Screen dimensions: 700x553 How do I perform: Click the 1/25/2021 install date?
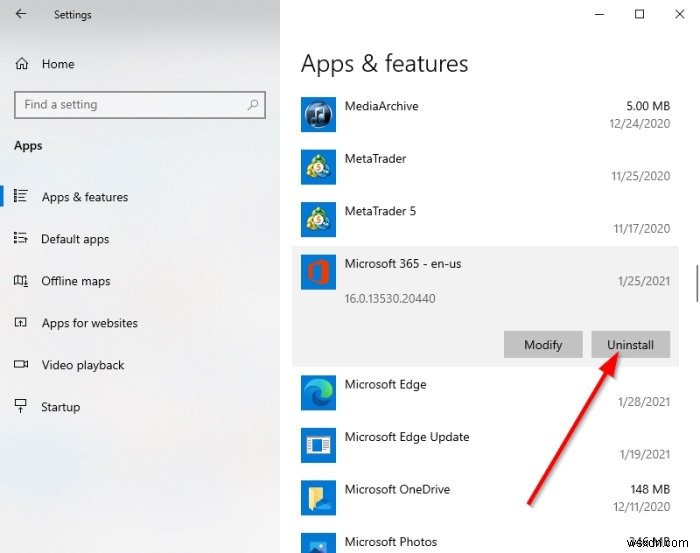click(644, 281)
